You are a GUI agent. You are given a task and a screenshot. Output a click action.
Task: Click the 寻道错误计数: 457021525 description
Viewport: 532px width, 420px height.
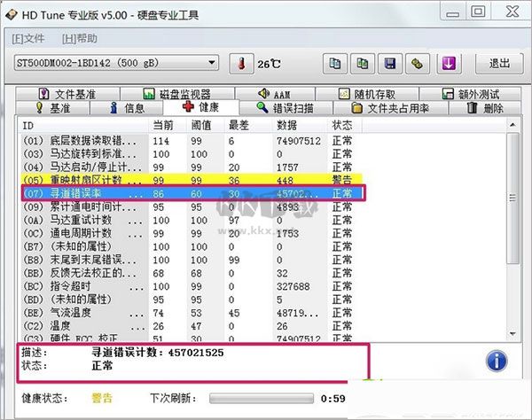(x=158, y=353)
